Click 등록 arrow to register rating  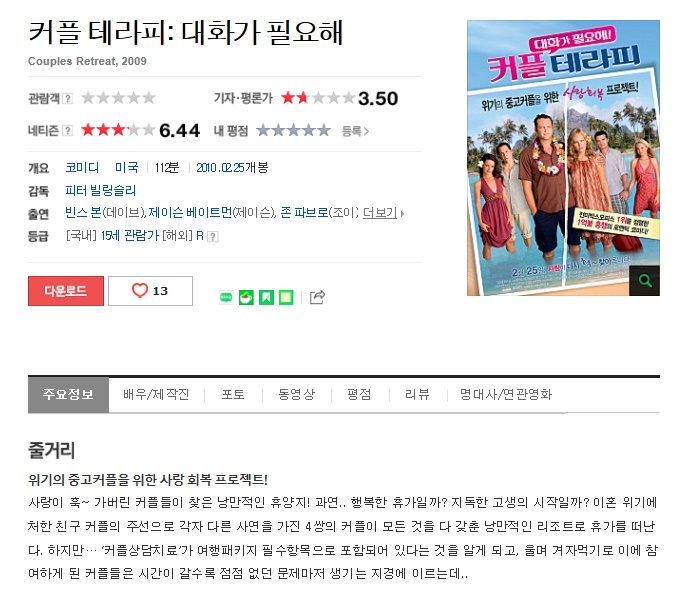[x=355, y=131]
